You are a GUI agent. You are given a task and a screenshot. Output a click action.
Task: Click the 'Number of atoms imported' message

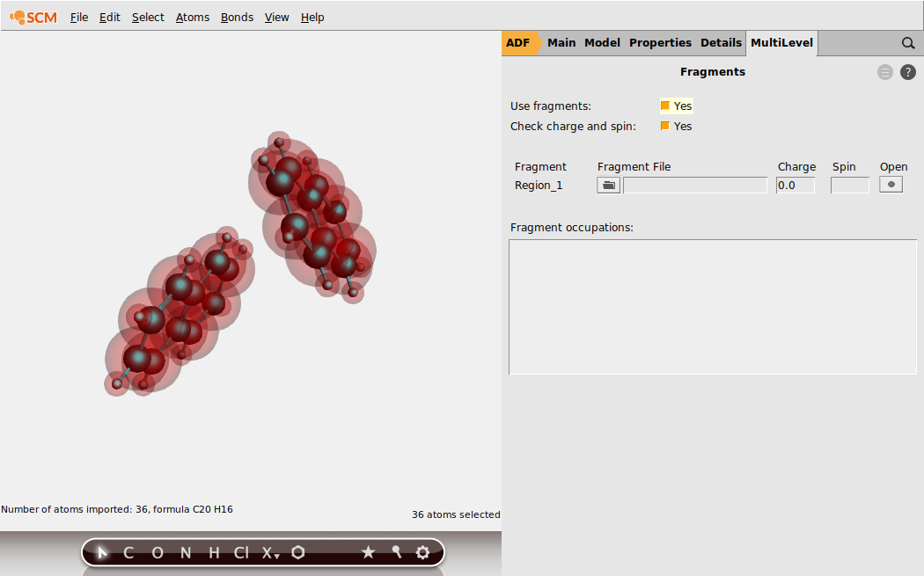pos(117,509)
